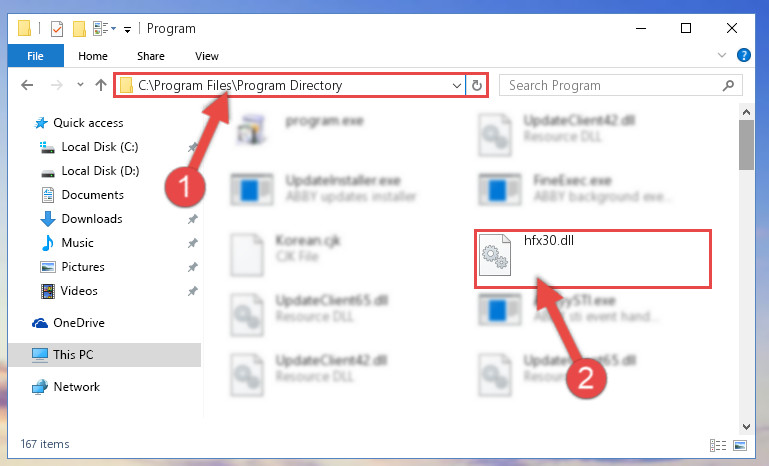Select the hfx30.dll file

(592, 259)
